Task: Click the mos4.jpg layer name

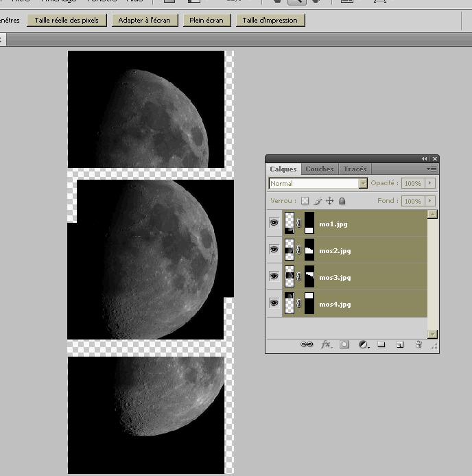Action: (335, 304)
